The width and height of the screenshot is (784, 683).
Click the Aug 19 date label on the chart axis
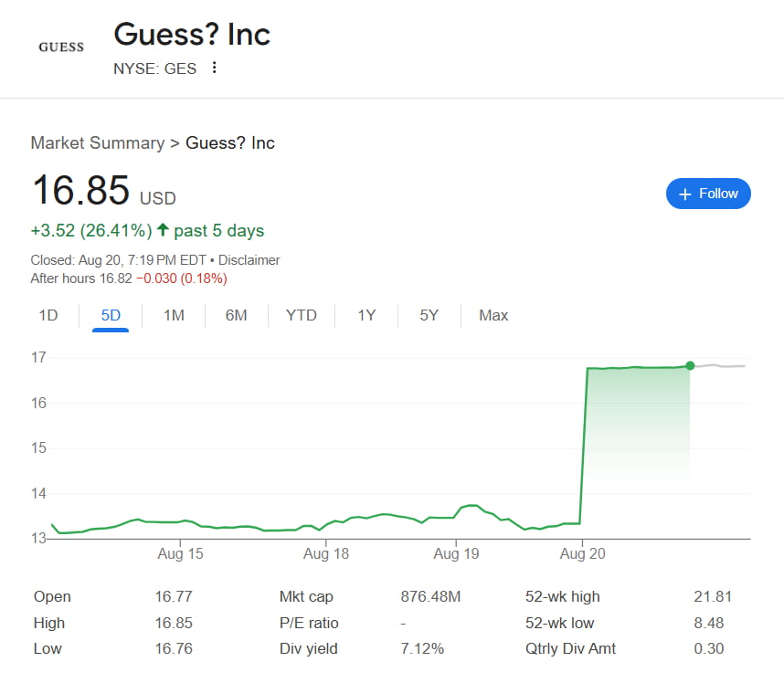point(456,554)
